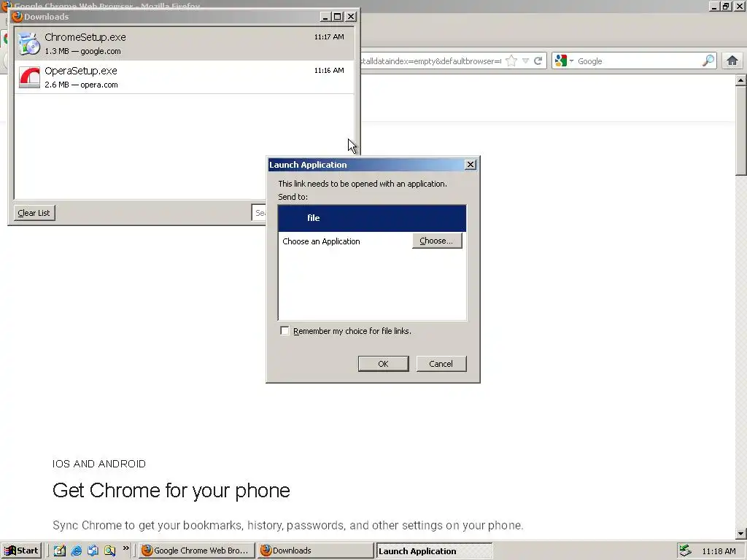Viewport: 747px width, 560px height.
Task: Select the 'file' entry in Send to list
Action: 372,218
